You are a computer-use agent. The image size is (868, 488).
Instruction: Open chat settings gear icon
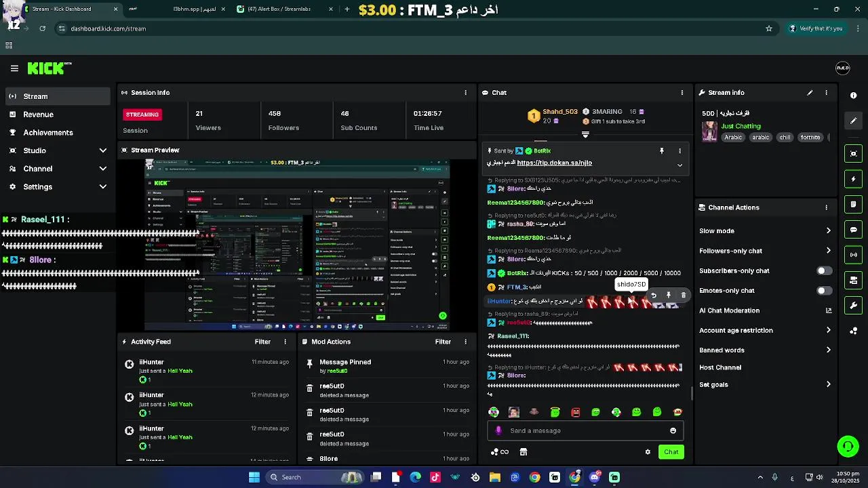tap(648, 452)
